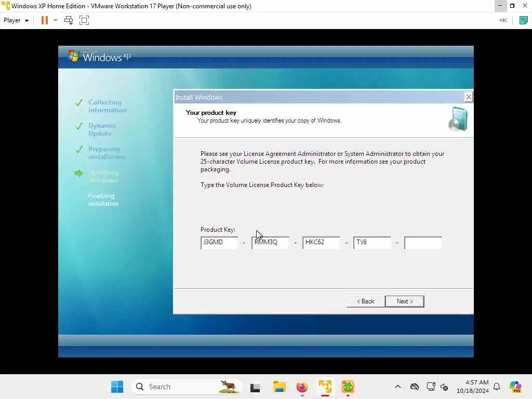Show hidden system tray icons
Image resolution: width=532 pixels, height=399 pixels.
398,387
